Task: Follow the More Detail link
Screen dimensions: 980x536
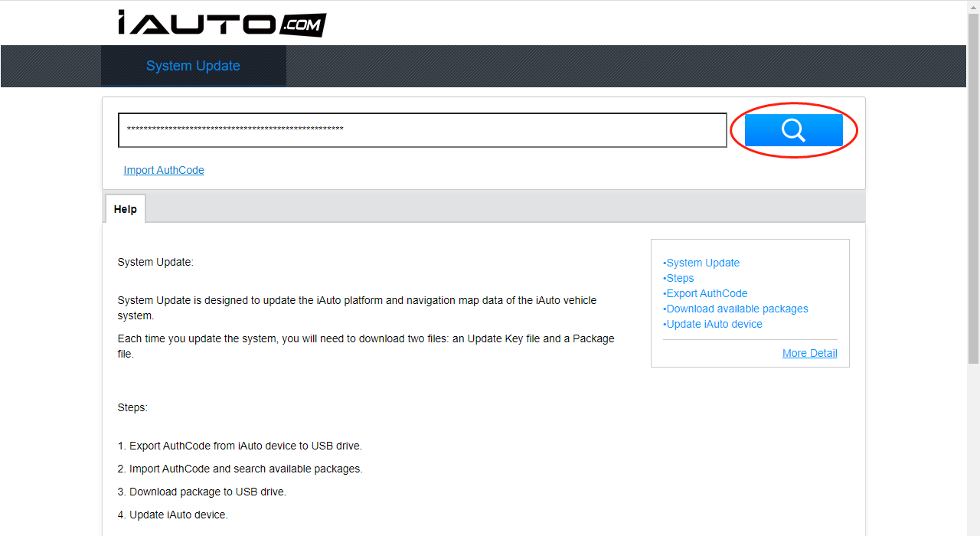Action: pos(810,353)
